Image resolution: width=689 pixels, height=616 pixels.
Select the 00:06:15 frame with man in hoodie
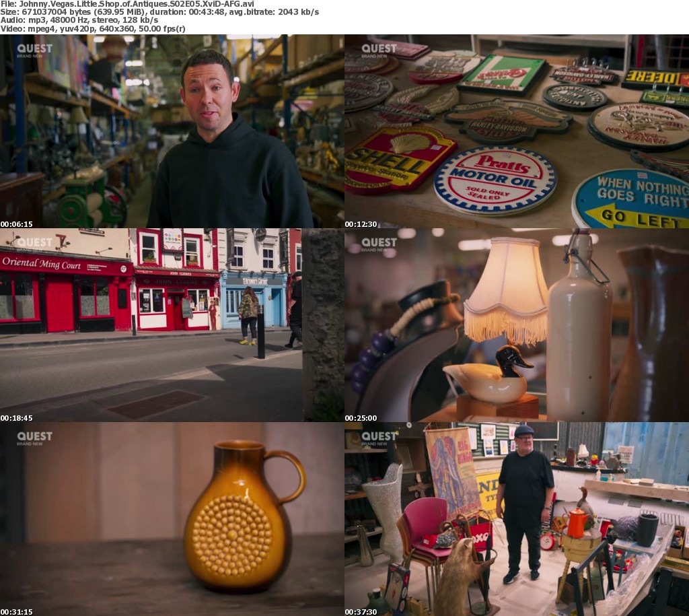[x=172, y=131]
